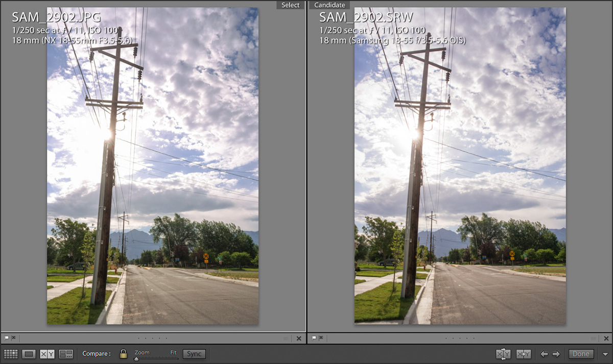Switch to Grid view
This screenshot has height=364, width=613.
pyautogui.click(x=11, y=354)
